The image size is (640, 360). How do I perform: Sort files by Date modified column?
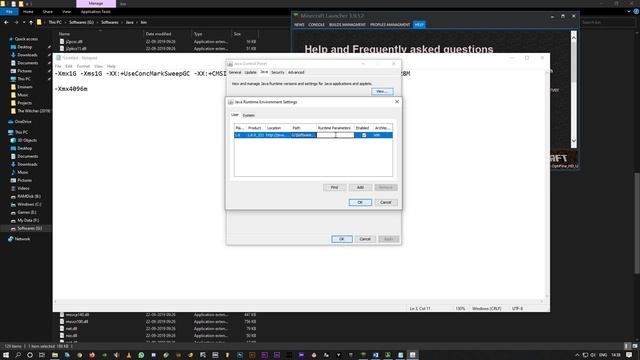coord(158,34)
